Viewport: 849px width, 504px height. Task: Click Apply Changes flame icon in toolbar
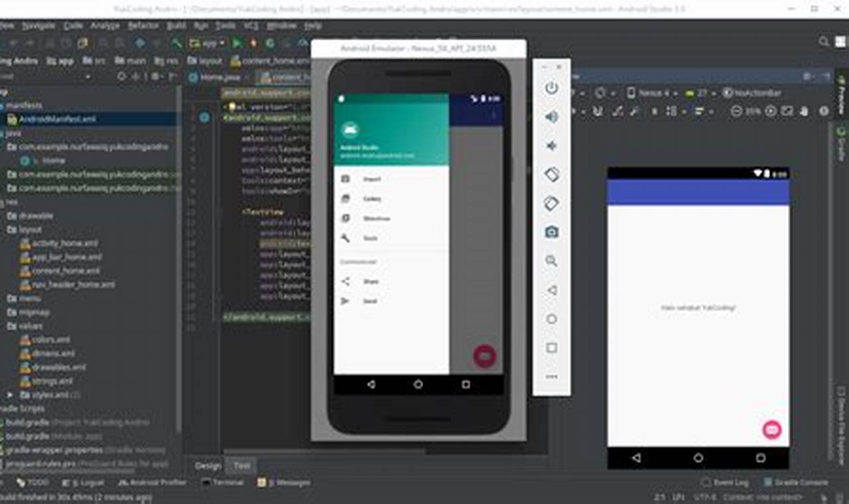[253, 43]
